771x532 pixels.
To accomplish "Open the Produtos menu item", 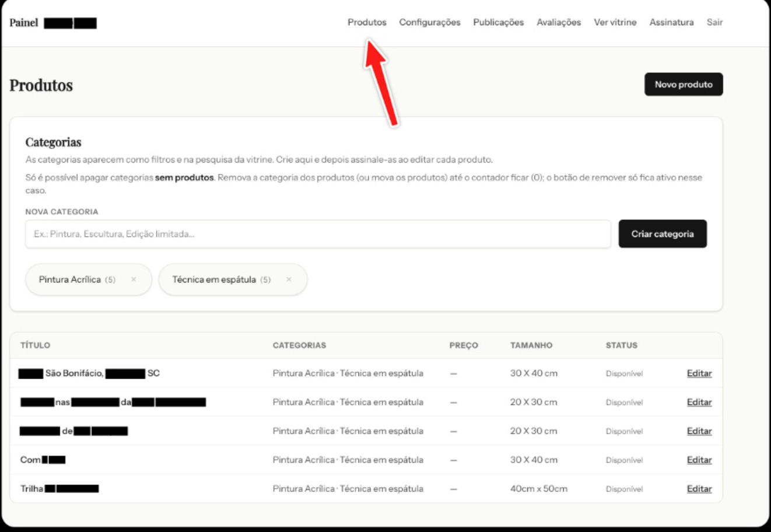I will (x=367, y=22).
